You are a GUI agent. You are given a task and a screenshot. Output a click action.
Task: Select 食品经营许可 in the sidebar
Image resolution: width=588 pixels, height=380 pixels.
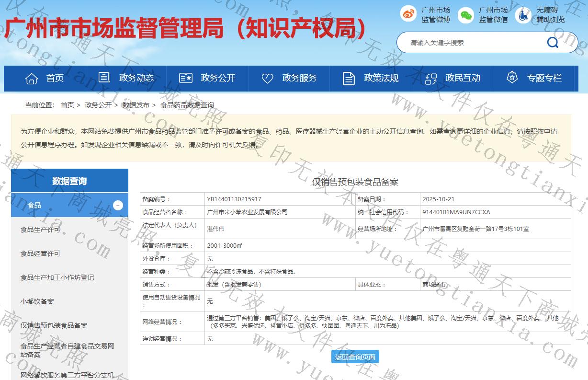[x=40, y=253]
